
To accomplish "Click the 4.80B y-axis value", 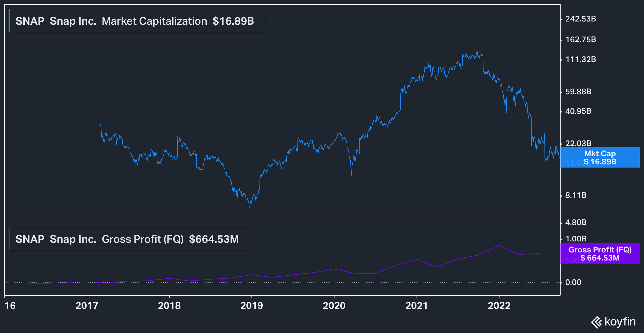I will 576,222.
